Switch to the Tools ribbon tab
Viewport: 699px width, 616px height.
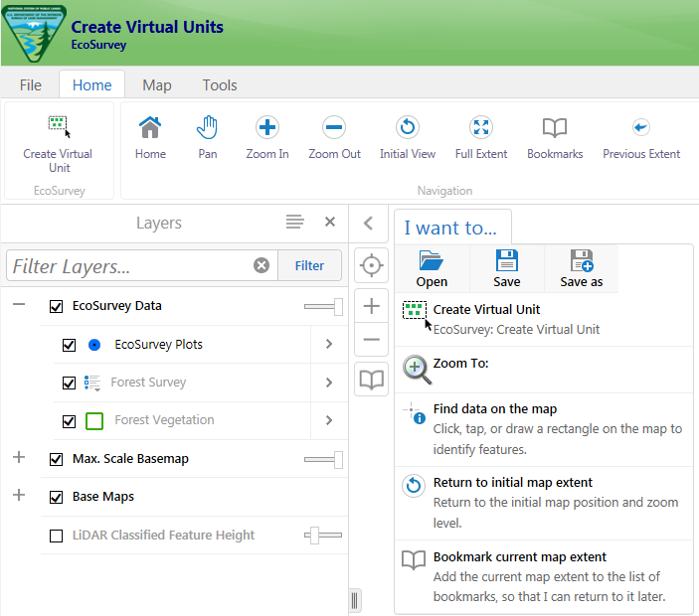220,84
